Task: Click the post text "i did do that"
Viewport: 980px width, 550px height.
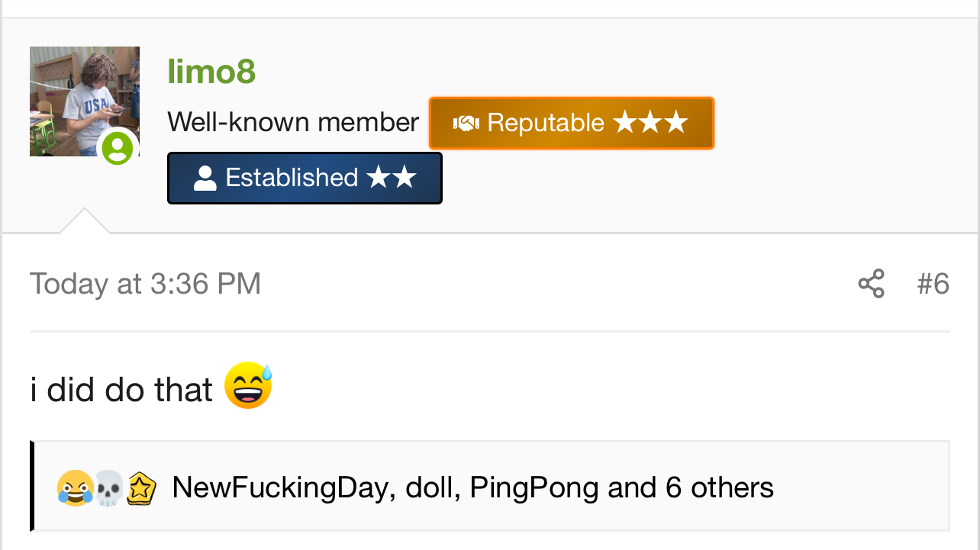Action: [121, 390]
